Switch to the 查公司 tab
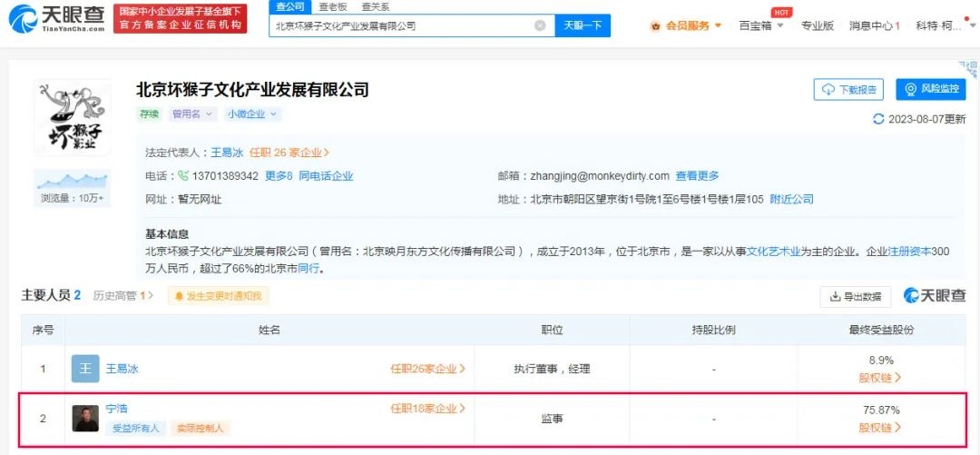Viewport: 980px width, 455px height. 290,7
